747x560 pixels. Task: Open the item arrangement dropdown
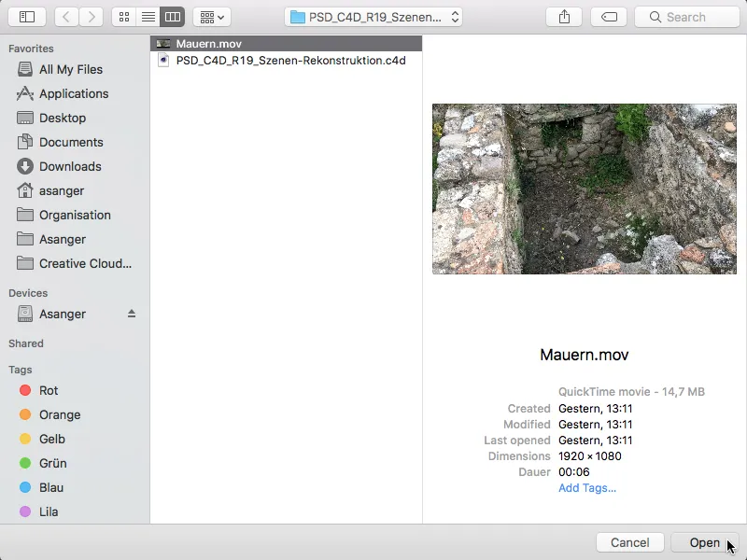coord(212,17)
